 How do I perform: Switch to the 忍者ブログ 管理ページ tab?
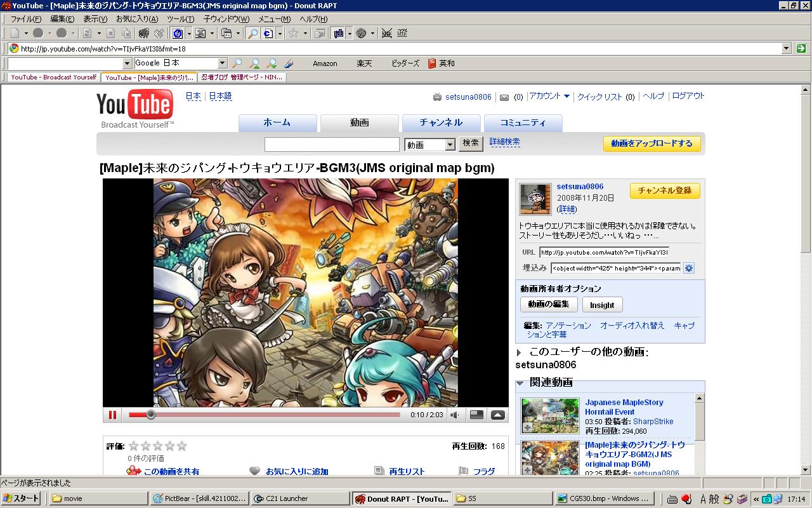click(242, 77)
